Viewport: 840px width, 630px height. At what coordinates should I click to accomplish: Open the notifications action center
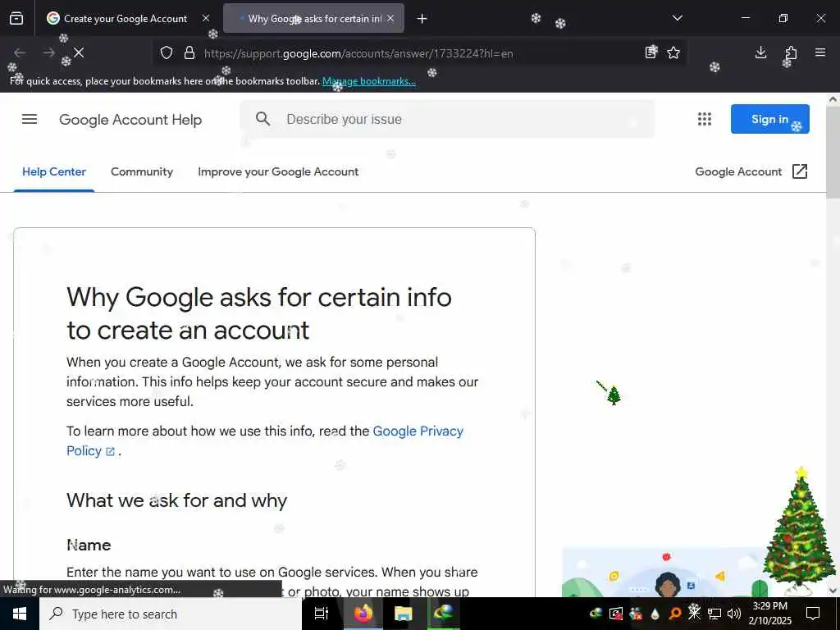pyautogui.click(x=813, y=614)
